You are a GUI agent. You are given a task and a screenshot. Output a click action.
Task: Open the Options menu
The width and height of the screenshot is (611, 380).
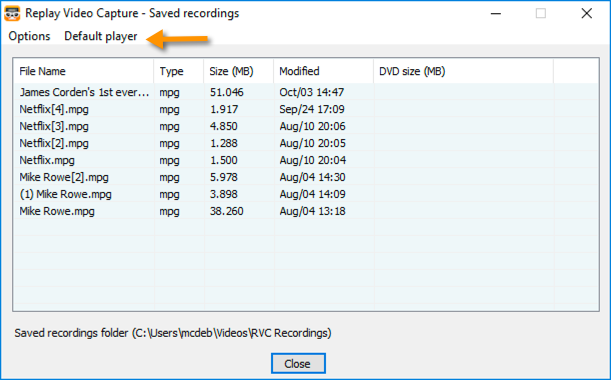pos(29,36)
